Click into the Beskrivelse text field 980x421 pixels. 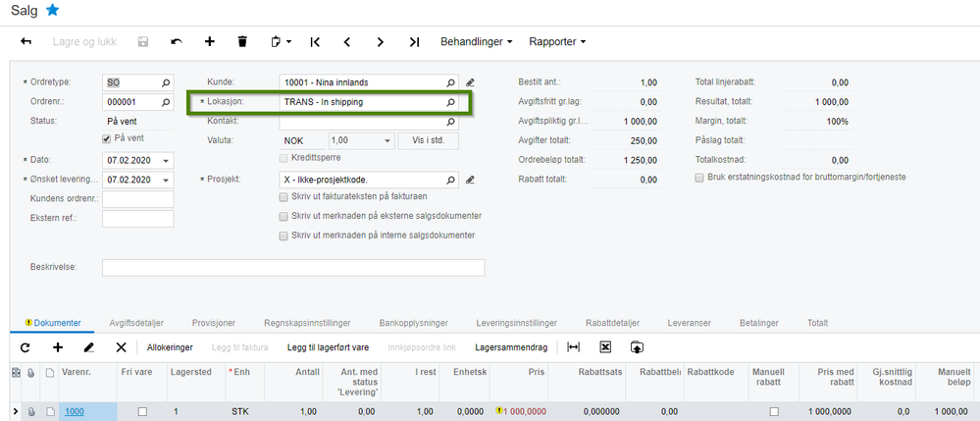(293, 268)
